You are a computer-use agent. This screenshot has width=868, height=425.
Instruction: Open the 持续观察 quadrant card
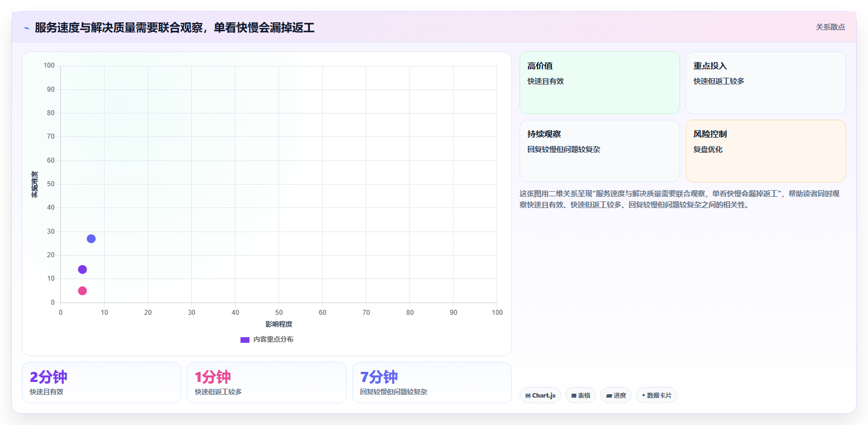point(600,151)
